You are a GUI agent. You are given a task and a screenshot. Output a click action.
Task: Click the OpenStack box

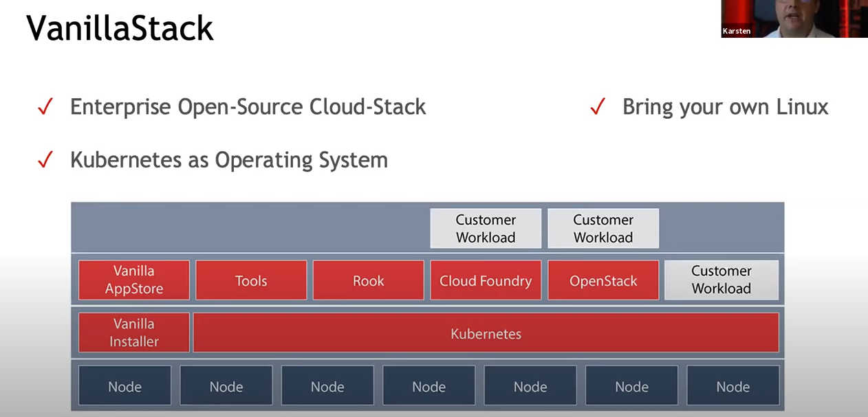(x=603, y=280)
